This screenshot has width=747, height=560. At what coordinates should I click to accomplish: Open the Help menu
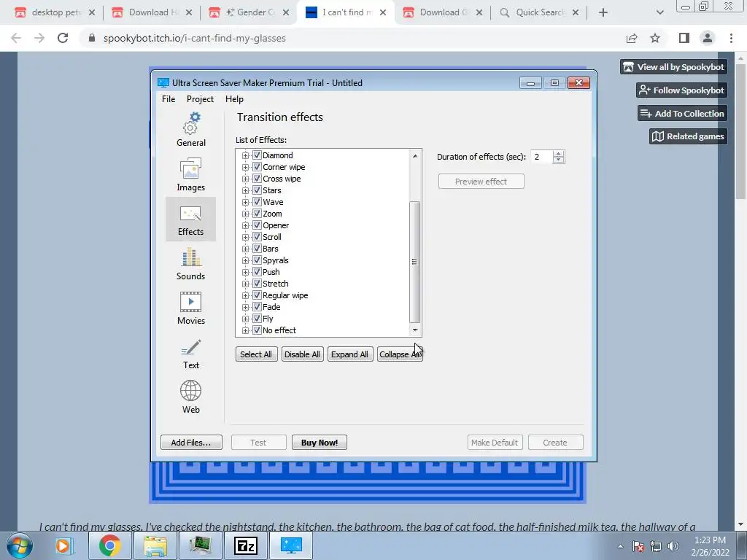(x=234, y=99)
